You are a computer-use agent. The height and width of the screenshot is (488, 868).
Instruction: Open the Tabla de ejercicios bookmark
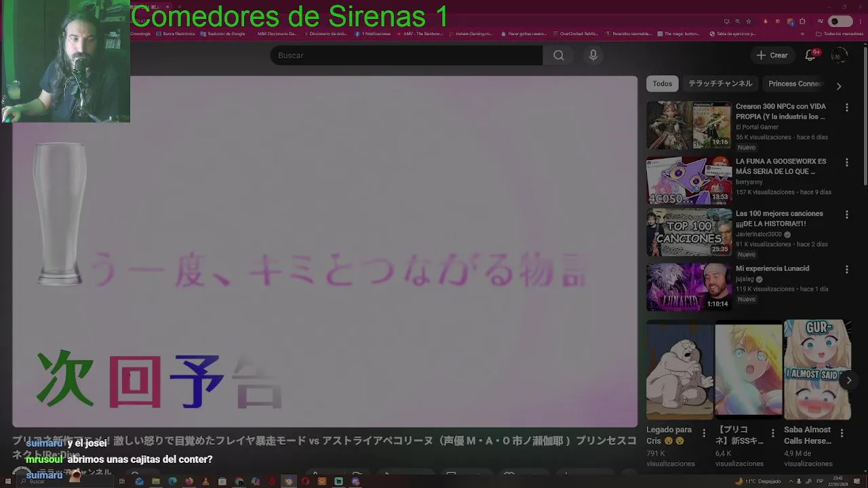click(x=733, y=33)
